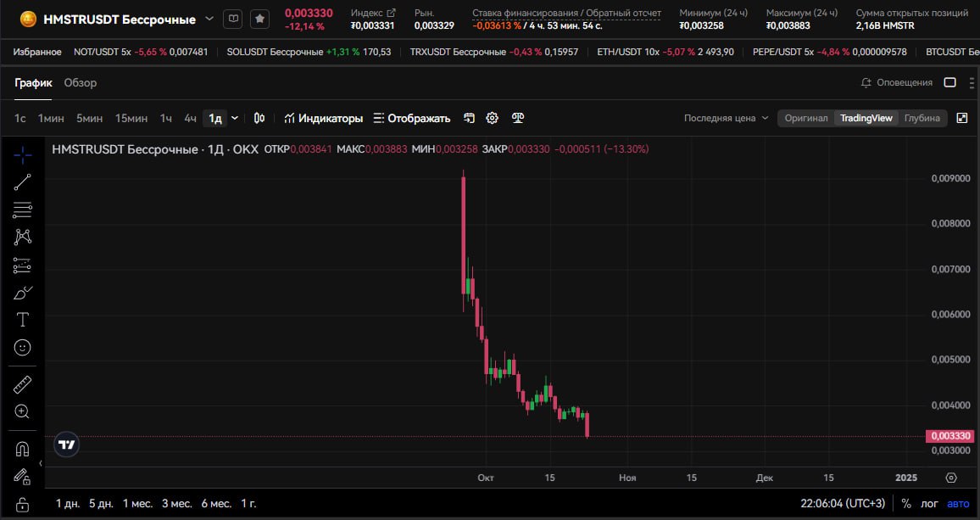
Task: Open SOLUSDT Бессрочные from favorites
Action: coord(309,52)
